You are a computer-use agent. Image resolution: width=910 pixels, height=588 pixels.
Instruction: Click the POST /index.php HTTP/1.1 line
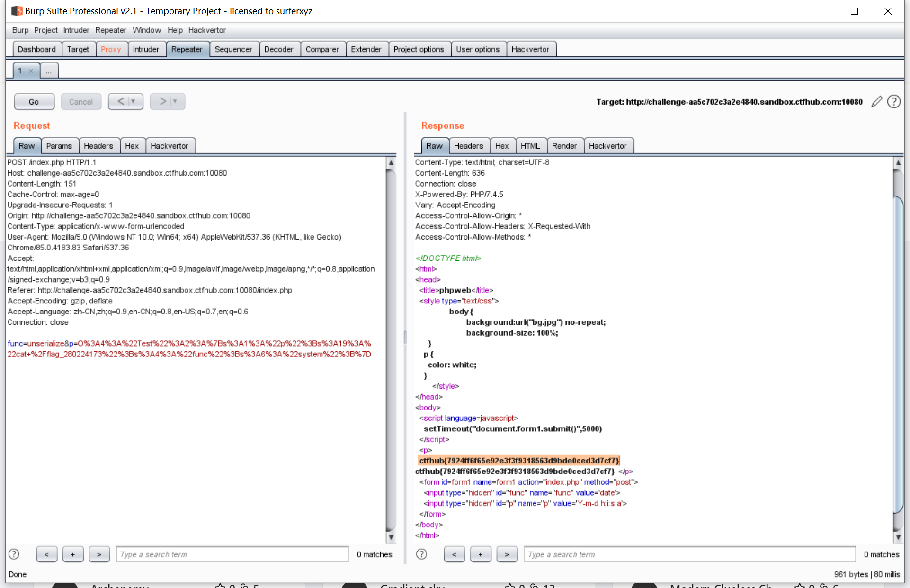(52, 162)
